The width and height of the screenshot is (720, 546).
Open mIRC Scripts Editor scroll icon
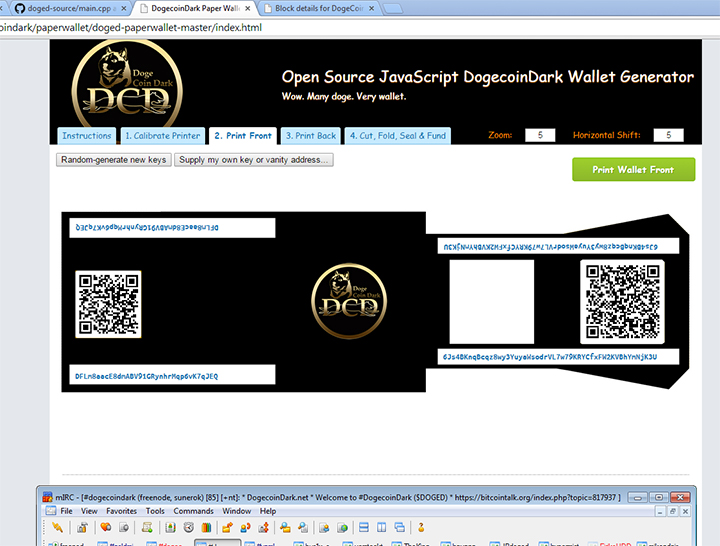tap(147, 528)
